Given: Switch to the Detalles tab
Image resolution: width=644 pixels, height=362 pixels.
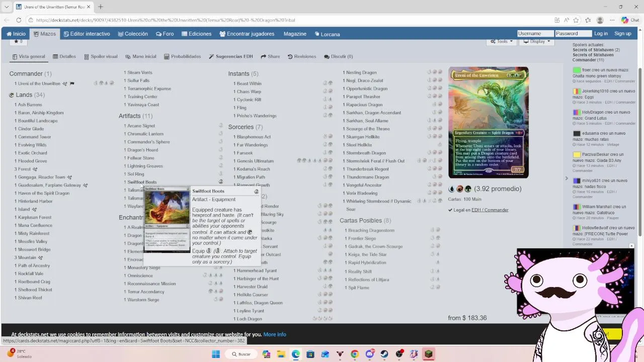Looking at the screenshot, I should click(x=64, y=56).
